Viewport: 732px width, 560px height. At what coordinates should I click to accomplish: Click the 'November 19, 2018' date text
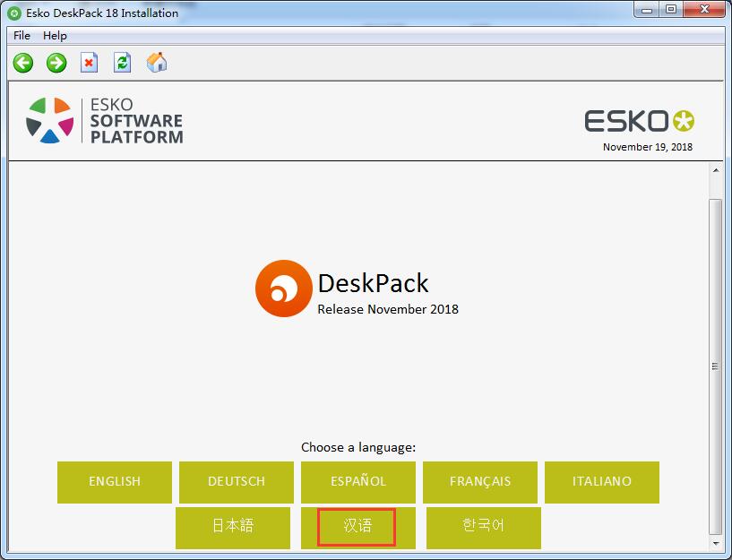coord(648,147)
